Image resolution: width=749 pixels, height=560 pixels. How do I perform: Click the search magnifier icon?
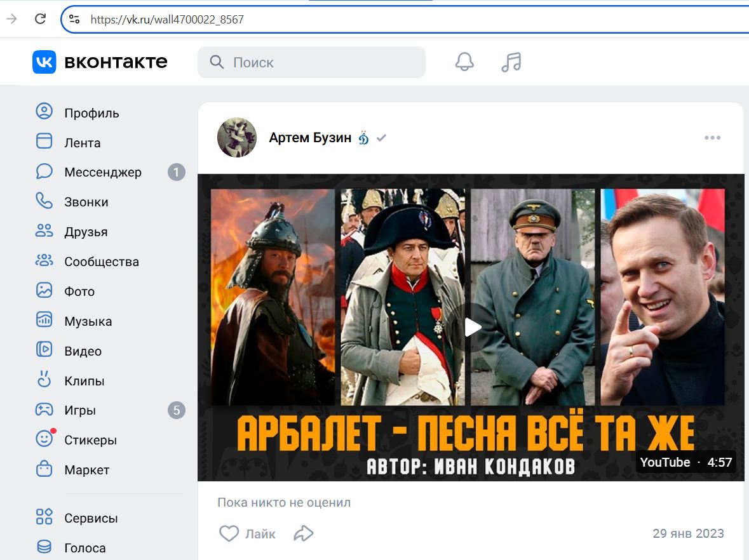point(217,62)
